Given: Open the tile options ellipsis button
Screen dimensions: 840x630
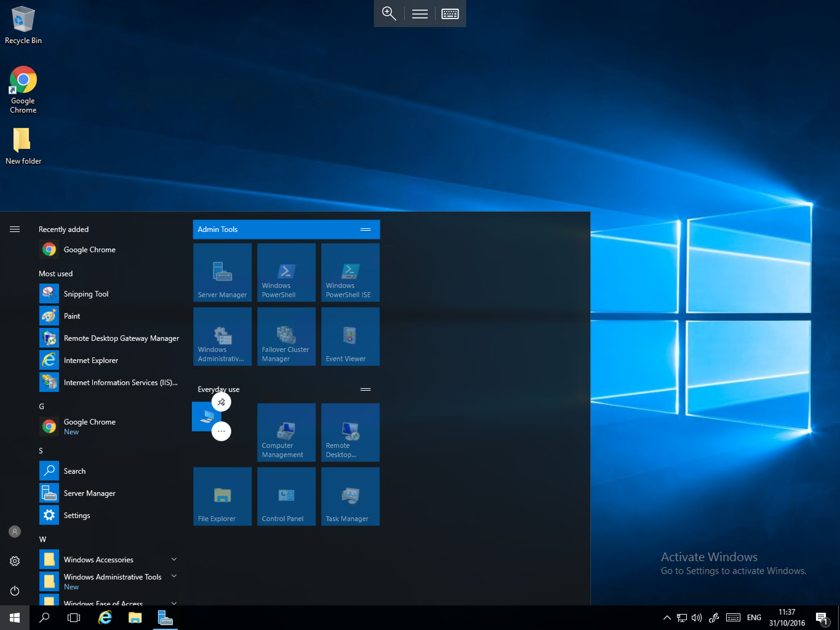Looking at the screenshot, I should pos(221,431).
